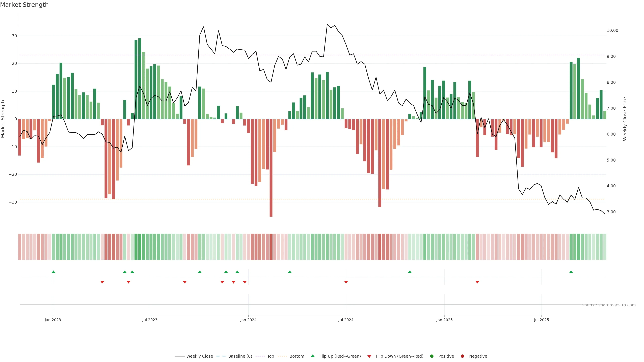Click the flip-down red triangle after Jan 2025
The width and height of the screenshot is (644, 362).
pyautogui.click(x=477, y=282)
